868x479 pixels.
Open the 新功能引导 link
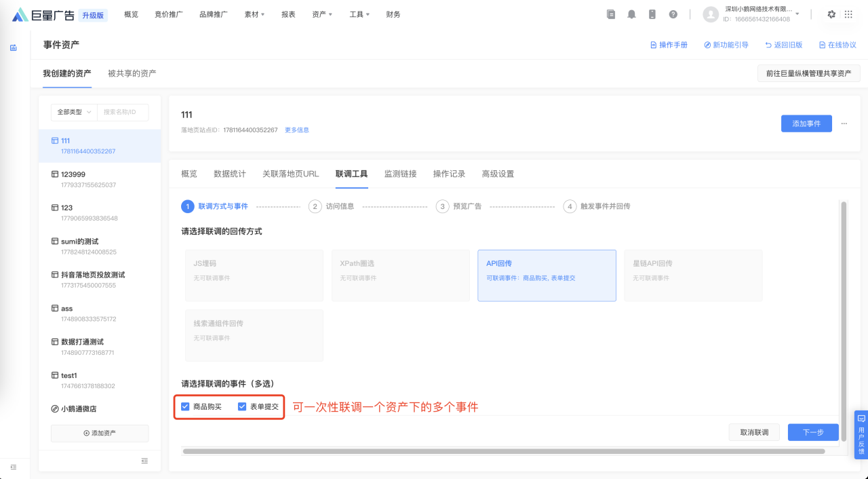(x=726, y=45)
